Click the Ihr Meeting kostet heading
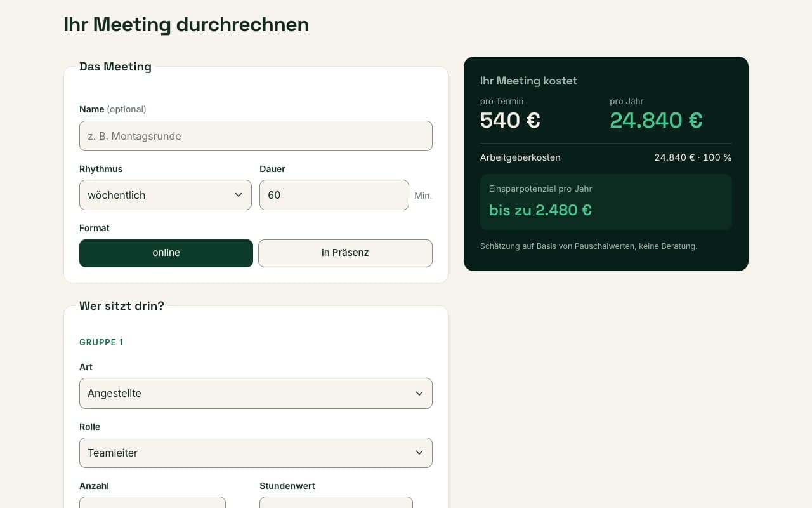Image resolution: width=812 pixels, height=508 pixels. [x=528, y=81]
